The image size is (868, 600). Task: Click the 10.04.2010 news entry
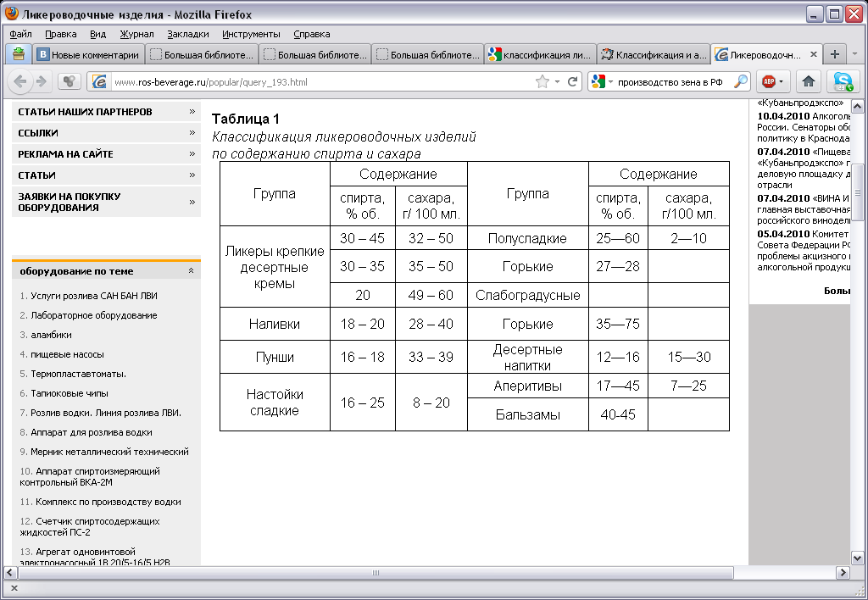(804, 127)
